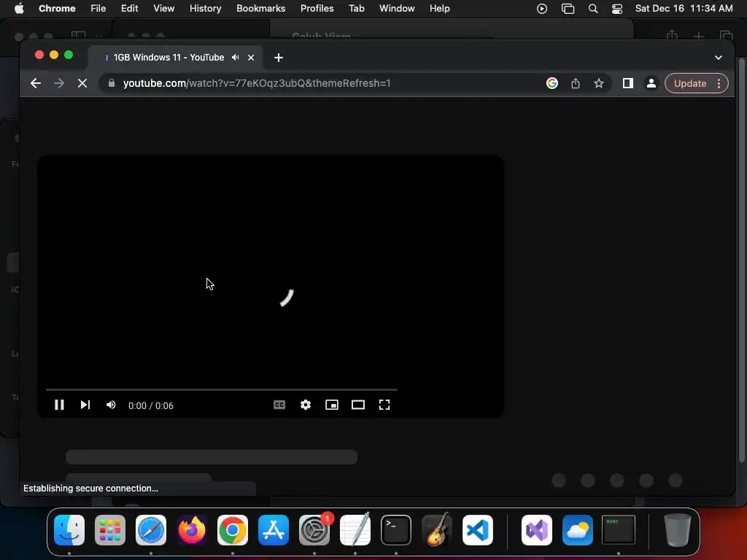Open YouTube player settings gear
747x560 pixels.
point(306,405)
